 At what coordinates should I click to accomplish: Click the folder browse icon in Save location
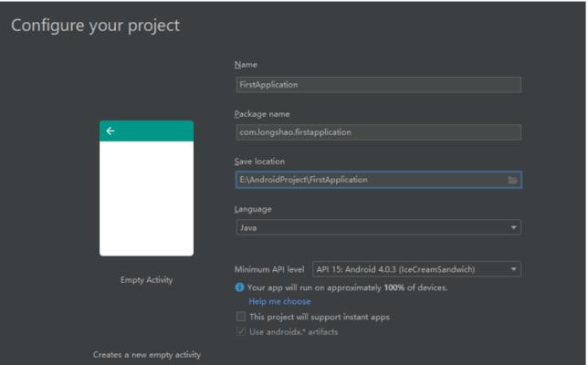tap(513, 180)
